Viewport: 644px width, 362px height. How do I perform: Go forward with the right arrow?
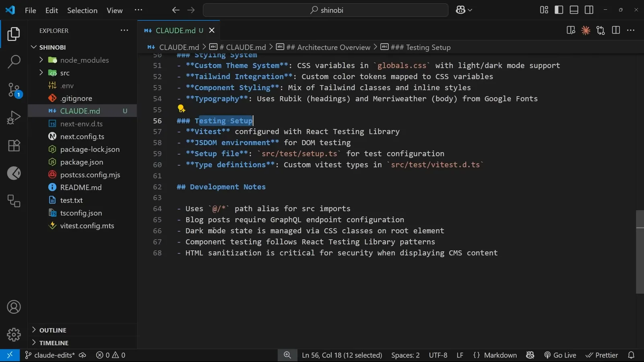(191, 10)
